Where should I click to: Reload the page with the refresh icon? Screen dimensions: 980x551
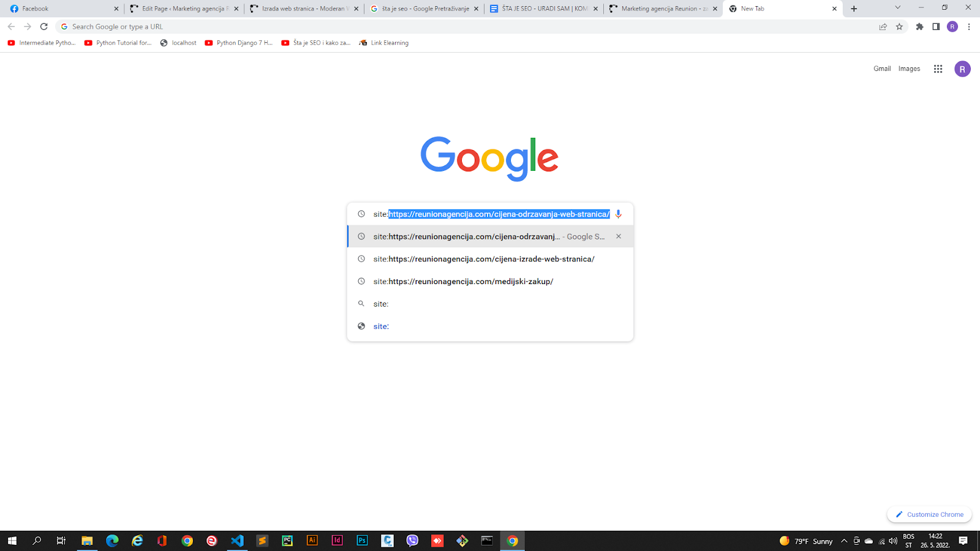pyautogui.click(x=44, y=27)
